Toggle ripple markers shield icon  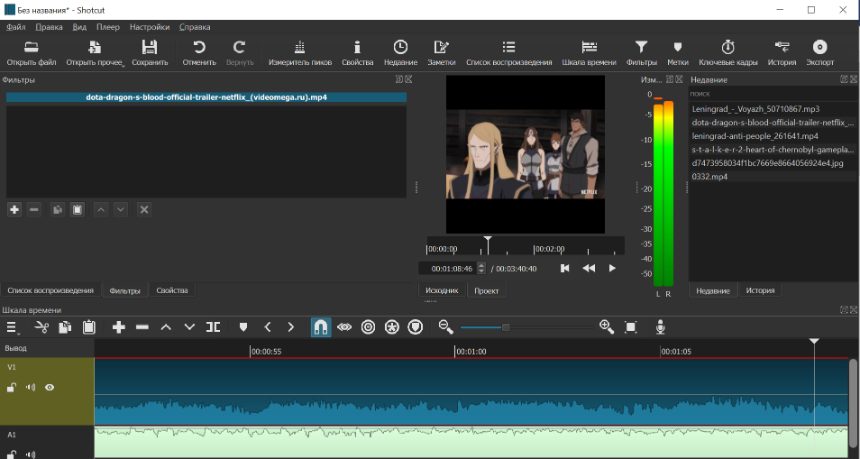[415, 327]
